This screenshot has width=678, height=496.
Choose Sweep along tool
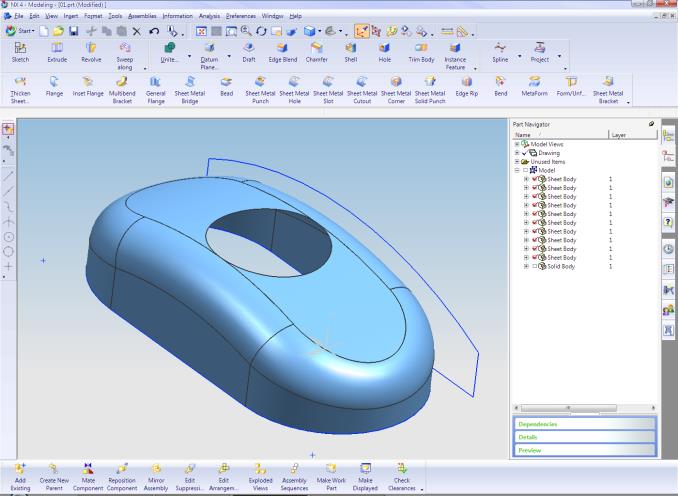(125, 56)
